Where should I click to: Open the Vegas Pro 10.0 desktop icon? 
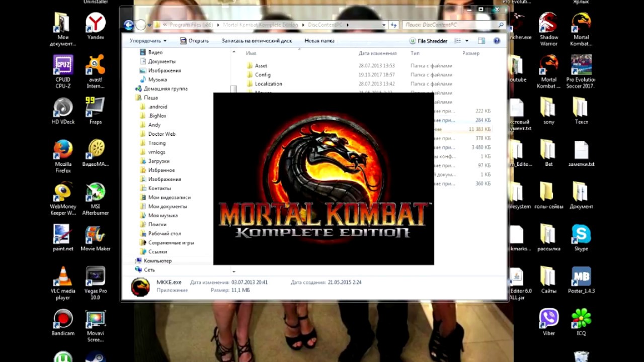95,284
